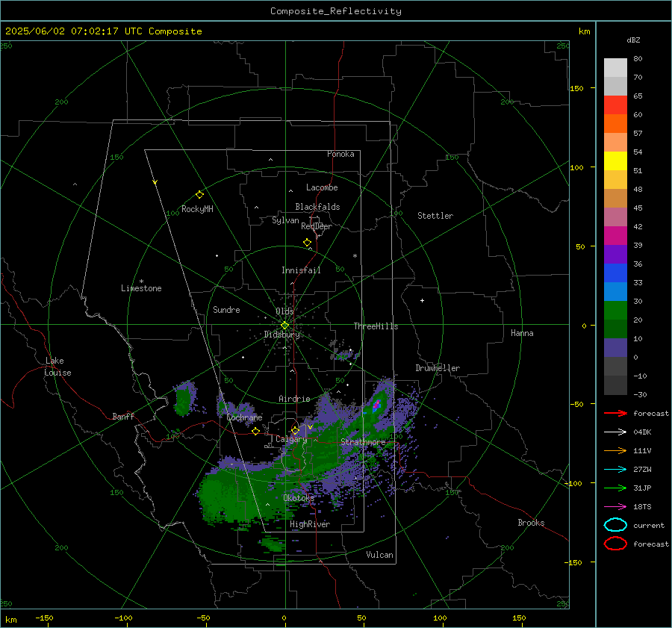This screenshot has width=672, height=628.
Task: Select the bright orange band in dBZ legend
Action: pos(615,123)
